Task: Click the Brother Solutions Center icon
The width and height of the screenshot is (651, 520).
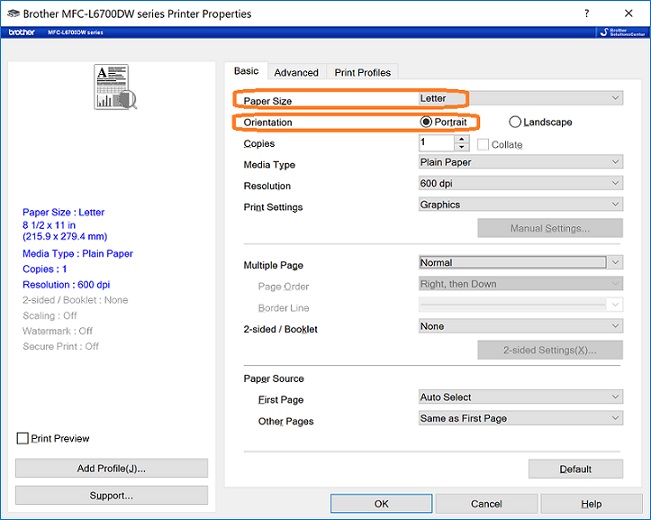Action: (621, 32)
